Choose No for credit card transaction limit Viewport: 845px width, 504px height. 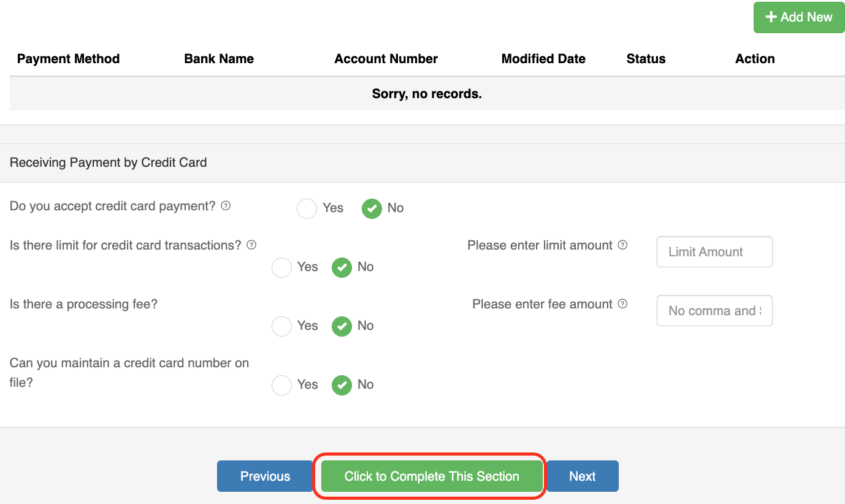[x=342, y=267]
